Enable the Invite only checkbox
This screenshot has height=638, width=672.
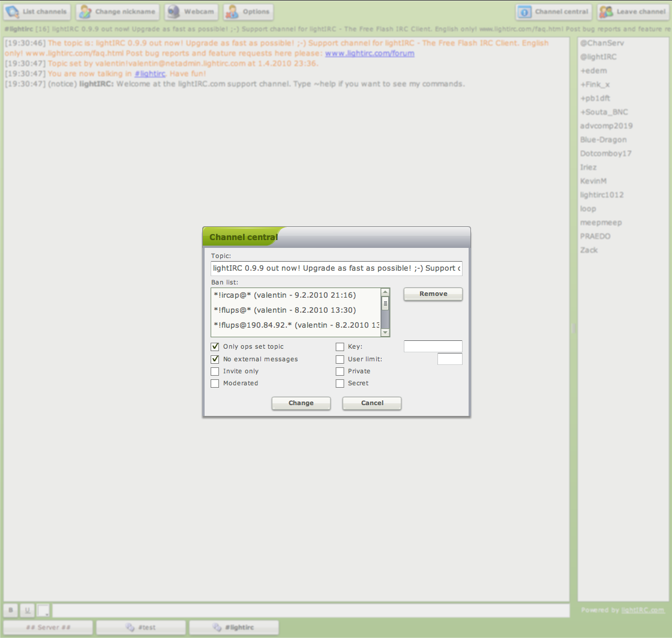(215, 372)
